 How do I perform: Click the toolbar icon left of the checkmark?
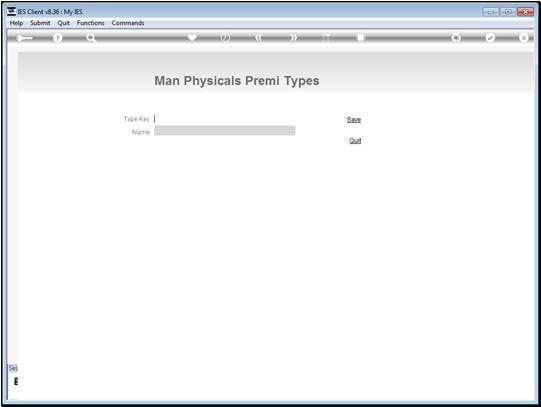coord(456,38)
